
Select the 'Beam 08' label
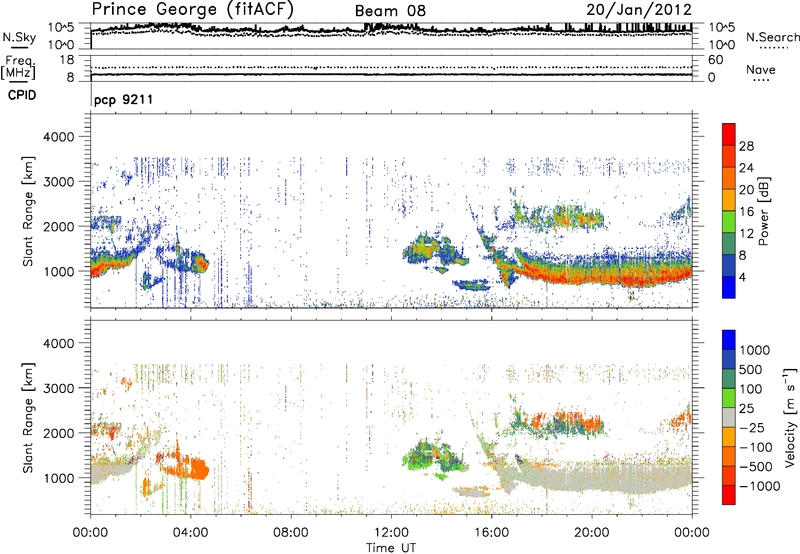[390, 11]
